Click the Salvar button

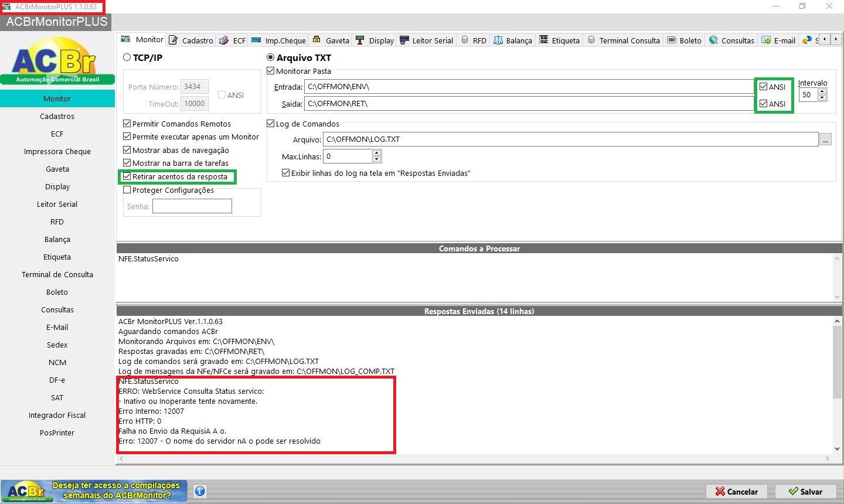click(806, 491)
